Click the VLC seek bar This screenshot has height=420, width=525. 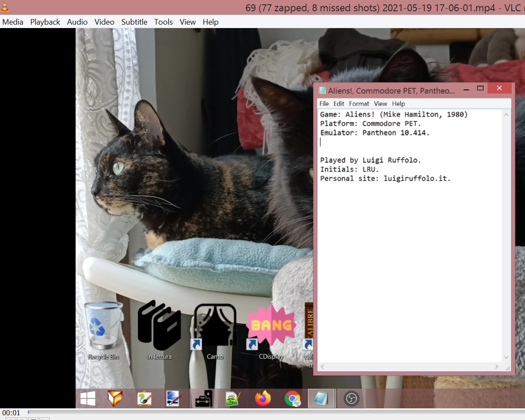259,412
